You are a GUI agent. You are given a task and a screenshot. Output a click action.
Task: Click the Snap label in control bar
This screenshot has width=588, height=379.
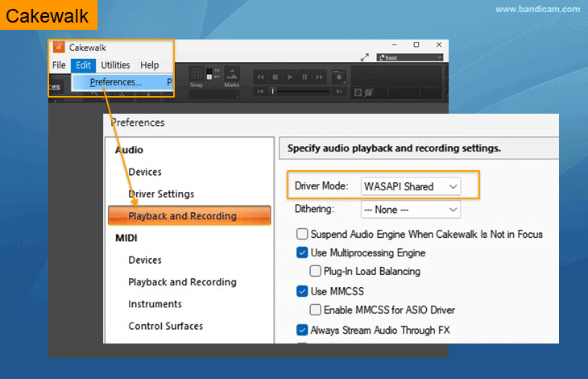[196, 85]
